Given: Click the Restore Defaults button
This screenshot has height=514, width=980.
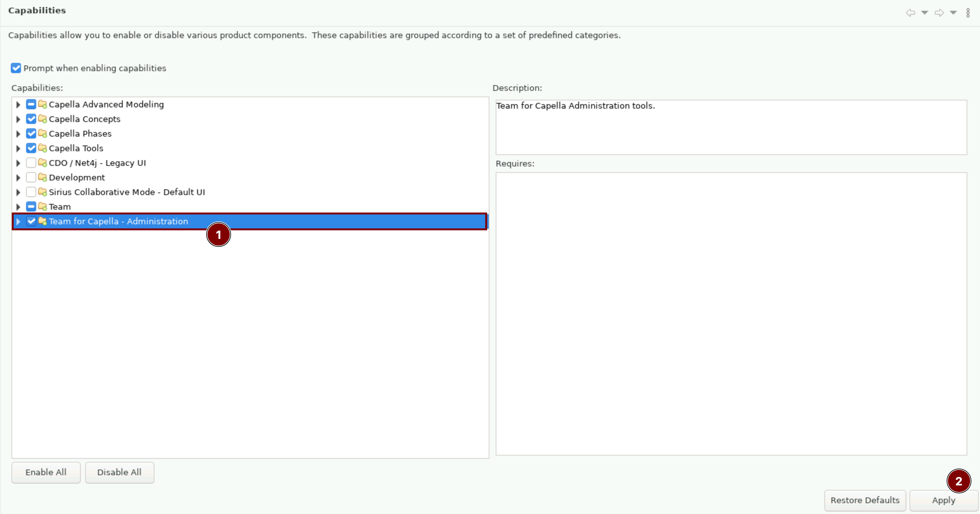Looking at the screenshot, I should click(865, 500).
